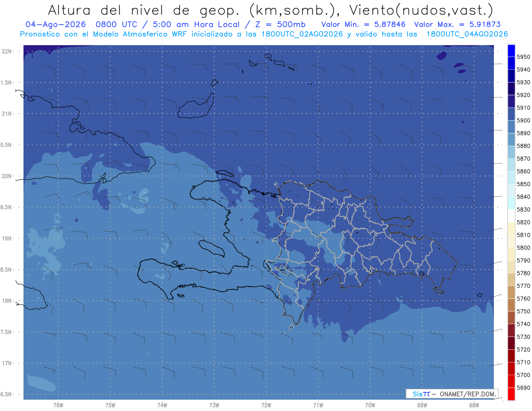Click the legend value '5950'

[523, 57]
